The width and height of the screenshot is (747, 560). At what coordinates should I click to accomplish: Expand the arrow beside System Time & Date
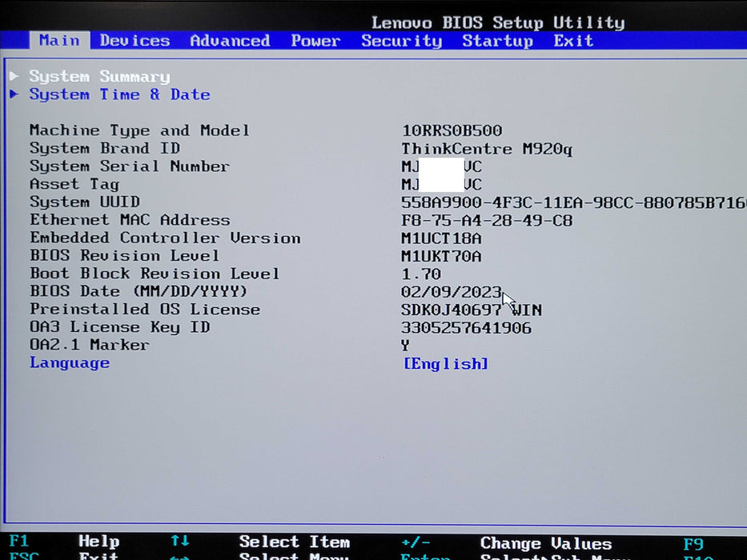point(14,94)
